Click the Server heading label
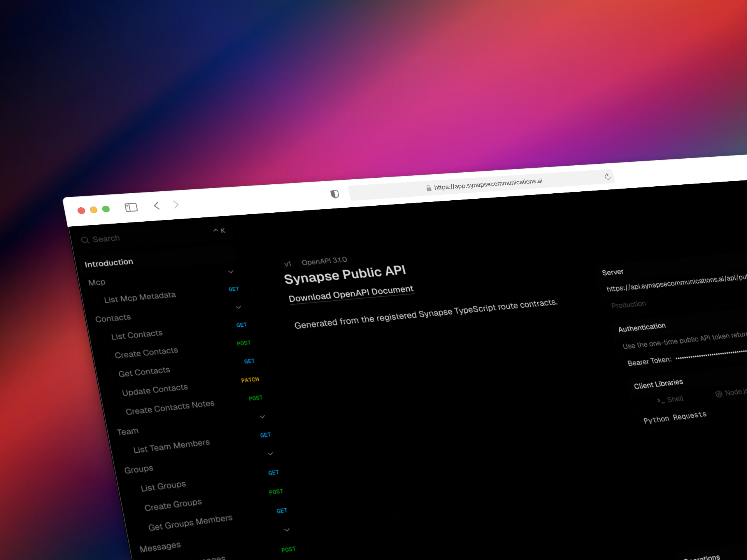 [x=613, y=272]
